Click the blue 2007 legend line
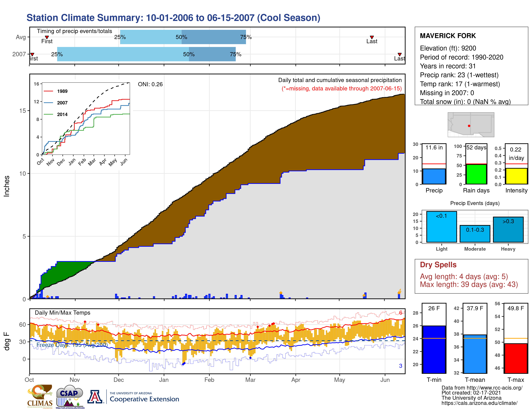Screen dimensions: 532x411 [48, 103]
